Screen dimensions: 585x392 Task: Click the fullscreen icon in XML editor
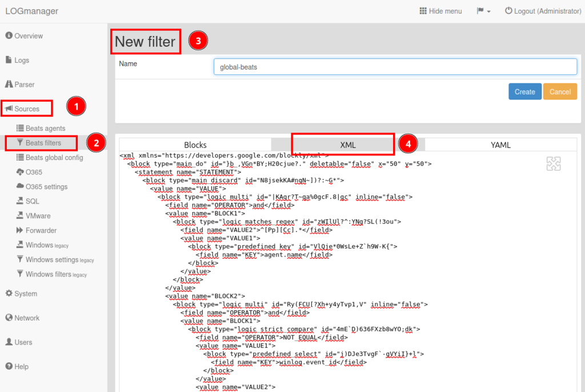(x=553, y=163)
